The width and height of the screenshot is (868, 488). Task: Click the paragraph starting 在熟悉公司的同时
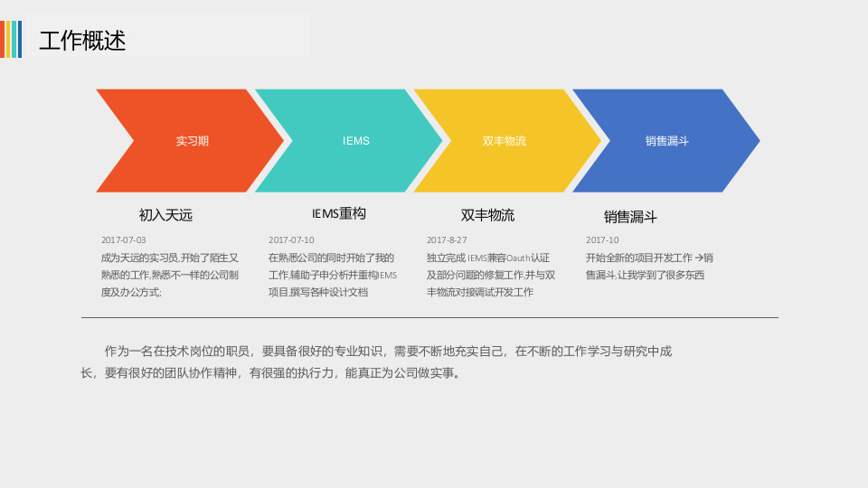pyautogui.click(x=333, y=275)
